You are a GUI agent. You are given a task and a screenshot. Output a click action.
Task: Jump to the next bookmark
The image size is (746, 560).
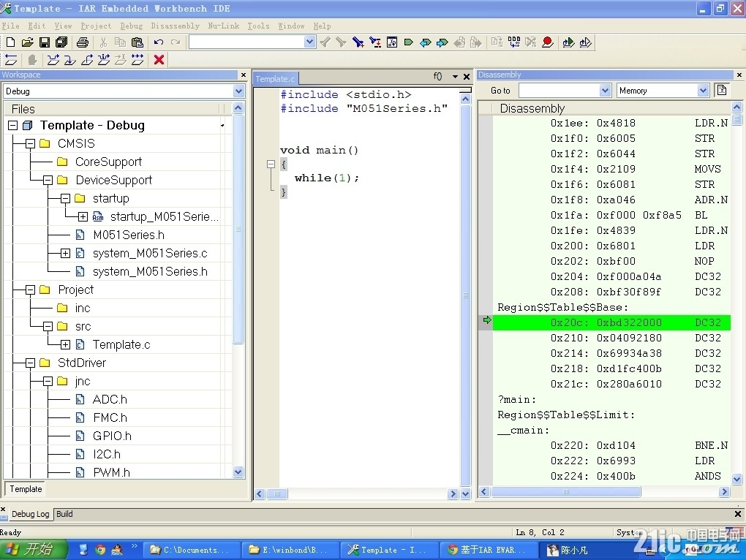tap(442, 42)
